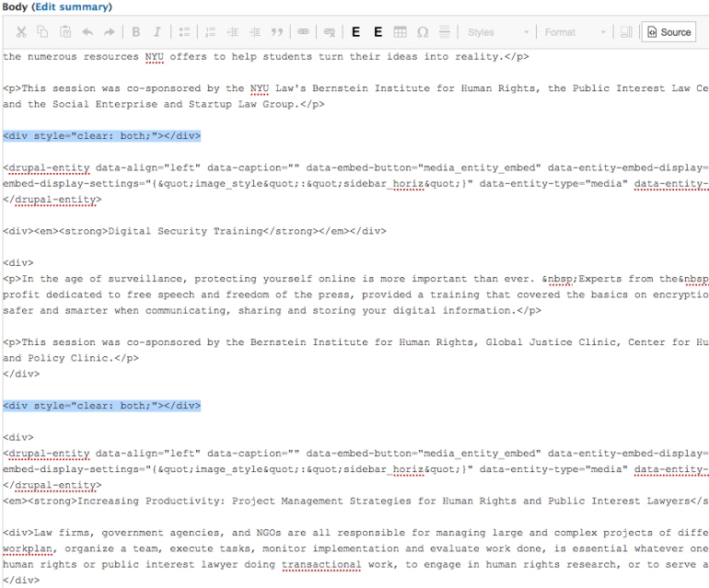Undo the last edit
Screen dimensions: 709x588
click(87, 32)
